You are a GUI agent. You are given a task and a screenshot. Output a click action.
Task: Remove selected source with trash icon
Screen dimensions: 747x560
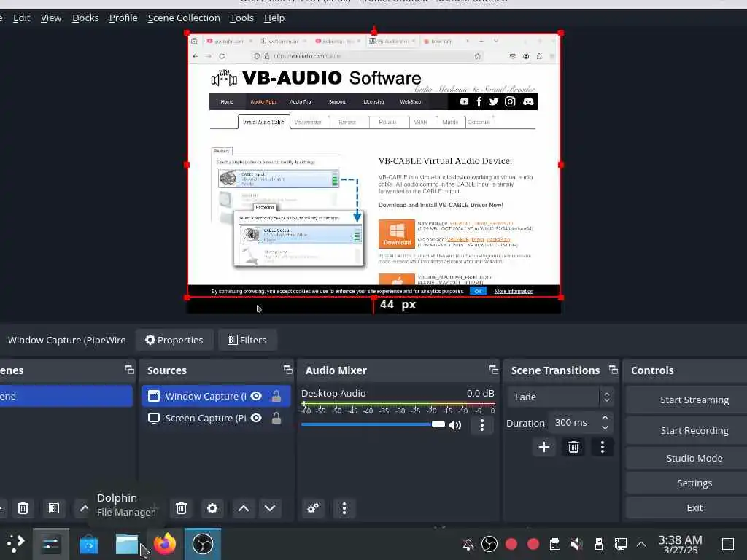click(x=181, y=508)
